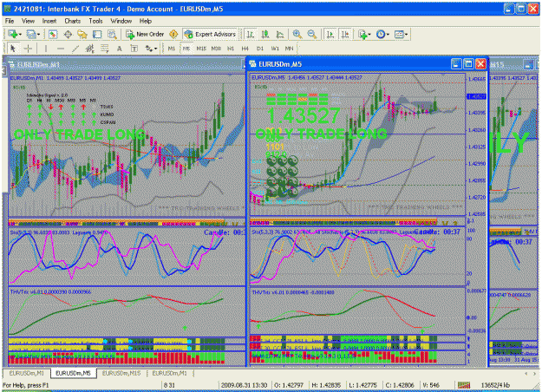
Task: Open the New Chart dropdown
Action: 15,34
